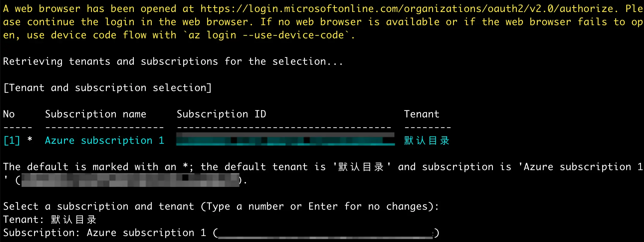644x242 pixels.
Task: Click the login.microsoftonline.com authorize URL
Action: (406, 9)
